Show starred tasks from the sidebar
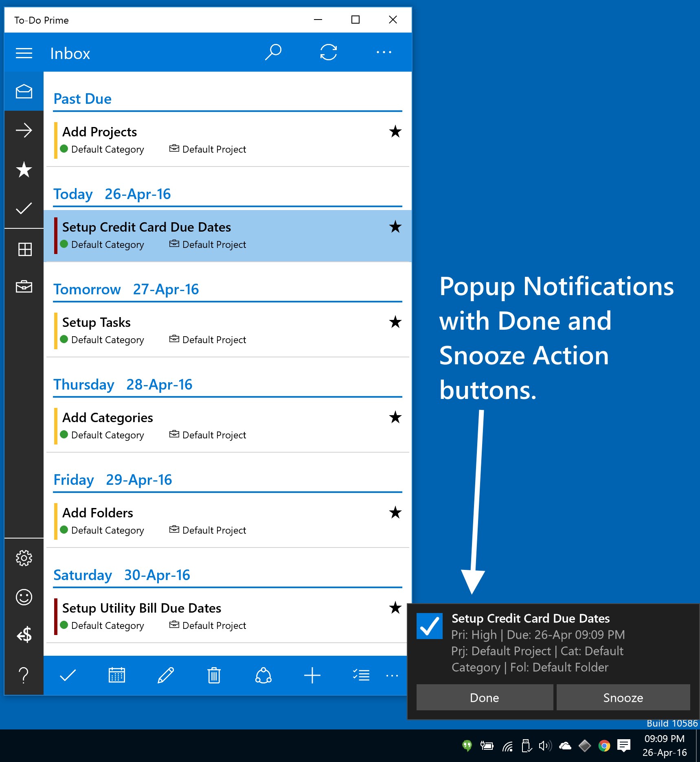This screenshot has width=700, height=762. [x=24, y=169]
